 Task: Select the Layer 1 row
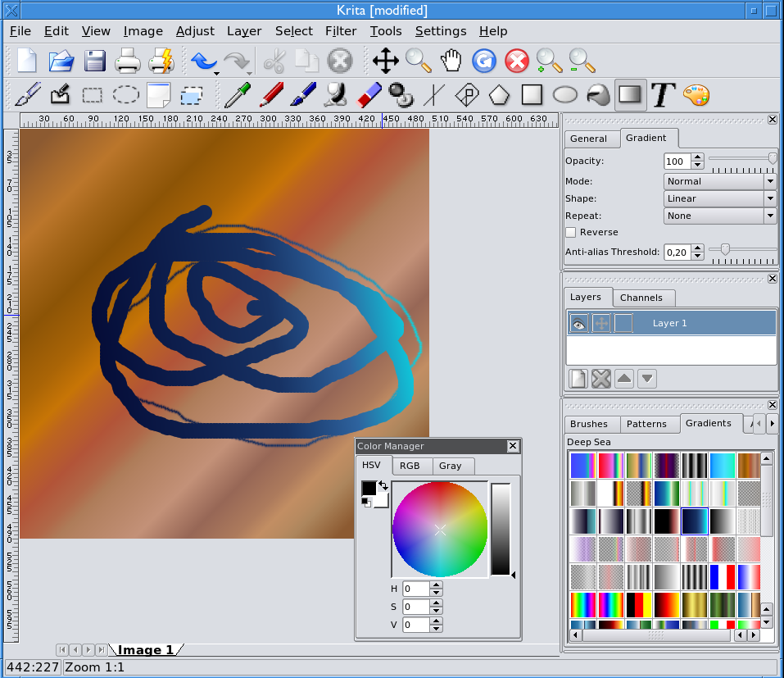671,323
